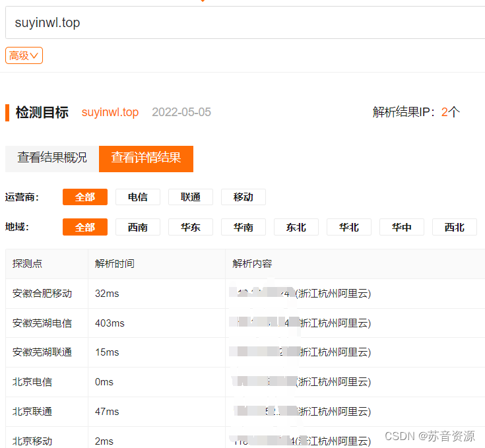
Task: Filter region by 华南
Action: (243, 227)
